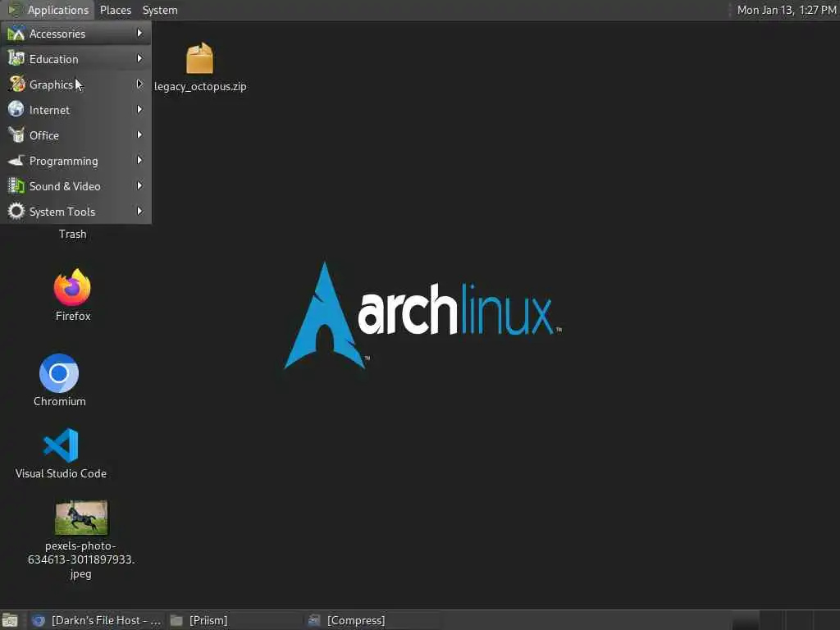This screenshot has width=840, height=630.
Task: Expand the arrow beside Office
Action: 139,135
